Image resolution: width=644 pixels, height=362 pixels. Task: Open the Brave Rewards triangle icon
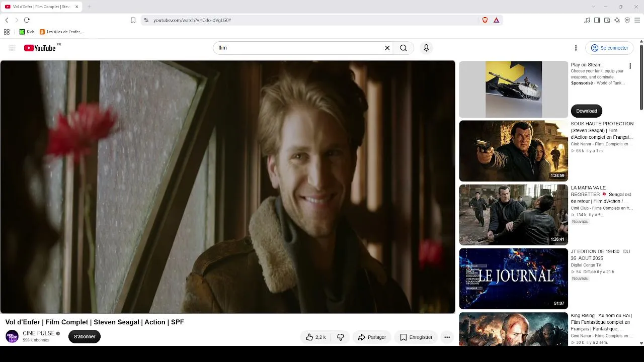[x=496, y=20]
